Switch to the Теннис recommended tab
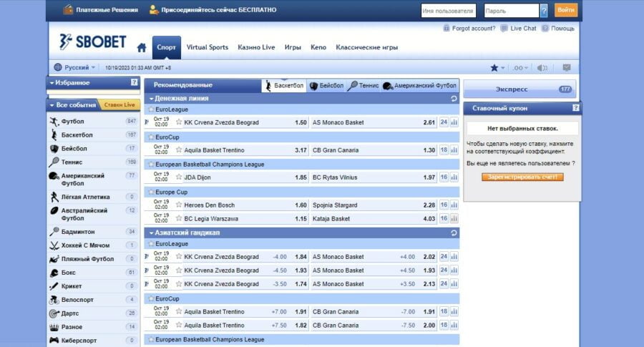The width and height of the screenshot is (644, 347). pos(363,85)
